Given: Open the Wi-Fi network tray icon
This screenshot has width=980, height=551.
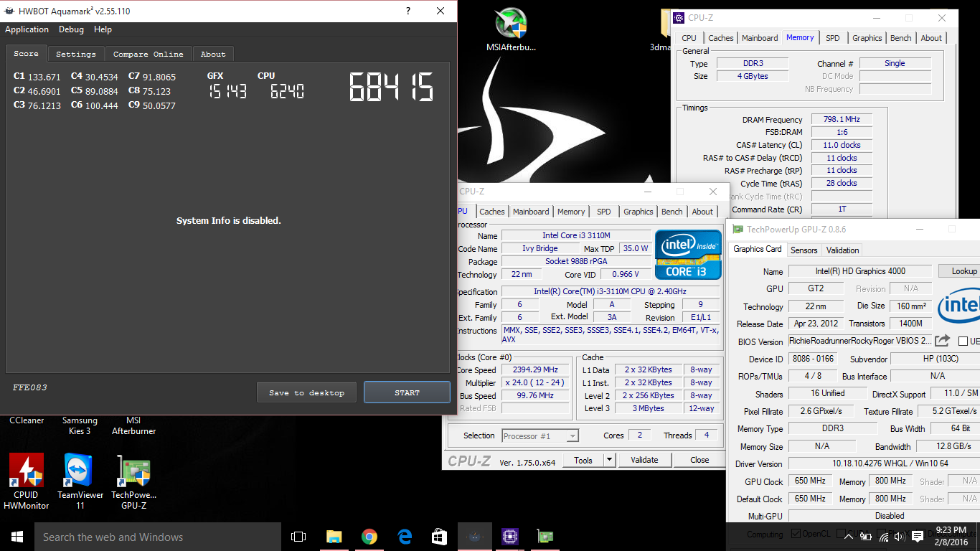Looking at the screenshot, I should 884,536.
